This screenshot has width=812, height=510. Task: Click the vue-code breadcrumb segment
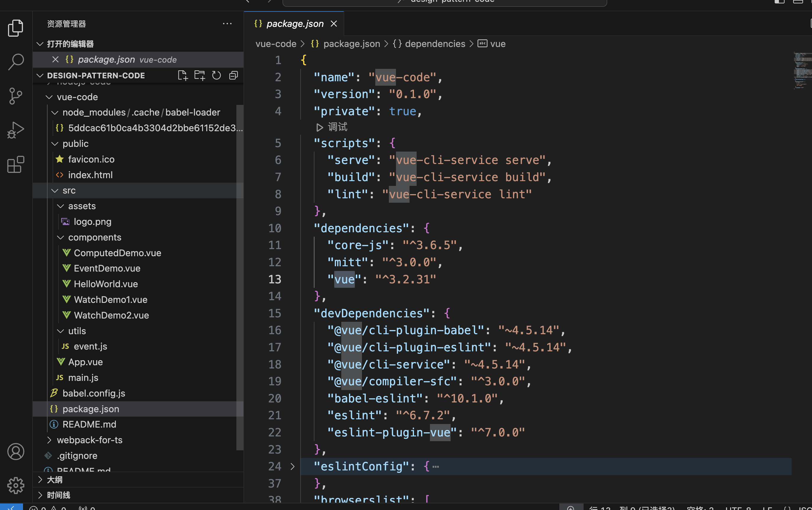(x=276, y=44)
